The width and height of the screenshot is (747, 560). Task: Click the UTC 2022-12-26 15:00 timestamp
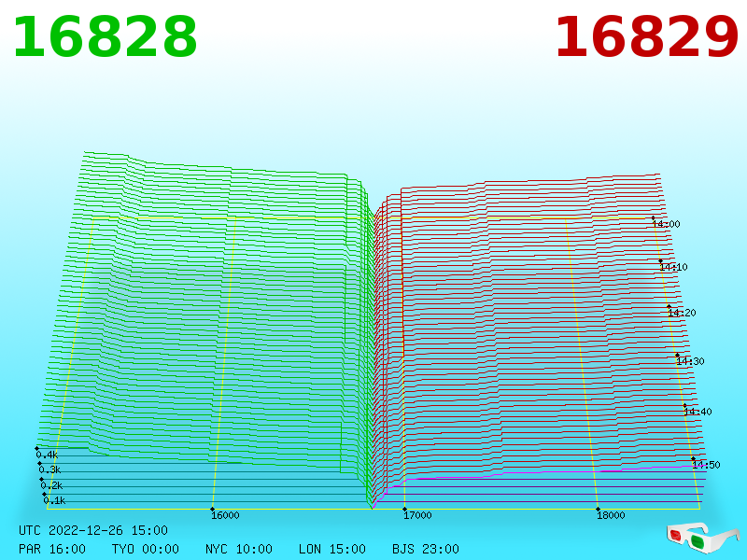(93, 530)
